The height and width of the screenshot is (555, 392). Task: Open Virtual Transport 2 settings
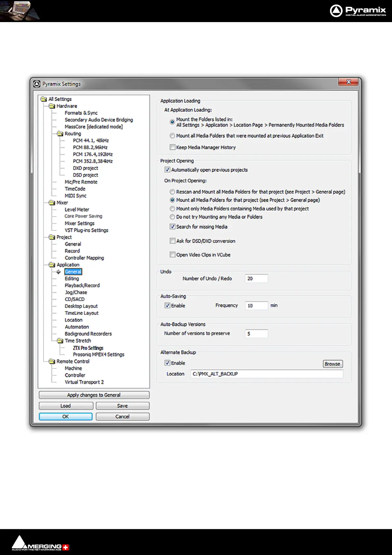pyautogui.click(x=84, y=382)
